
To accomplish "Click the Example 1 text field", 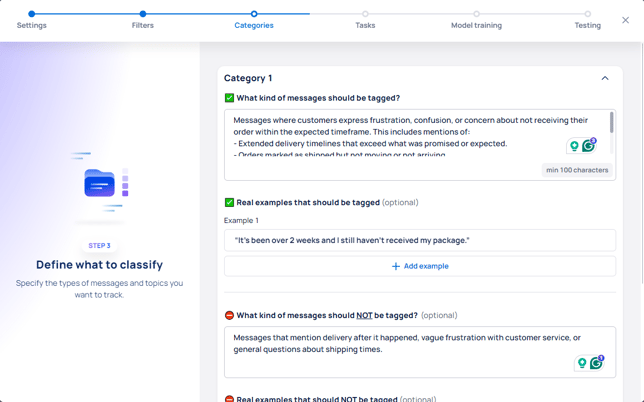I will (420, 240).
